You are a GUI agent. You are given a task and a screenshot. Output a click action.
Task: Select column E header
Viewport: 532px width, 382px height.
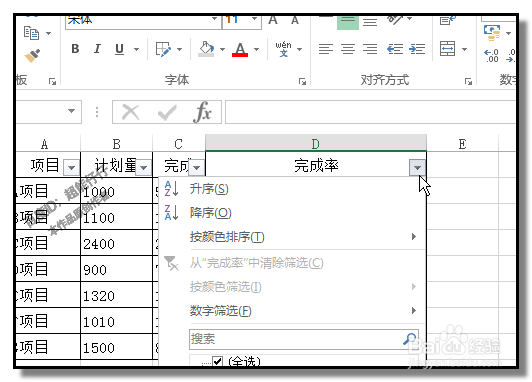coord(462,144)
